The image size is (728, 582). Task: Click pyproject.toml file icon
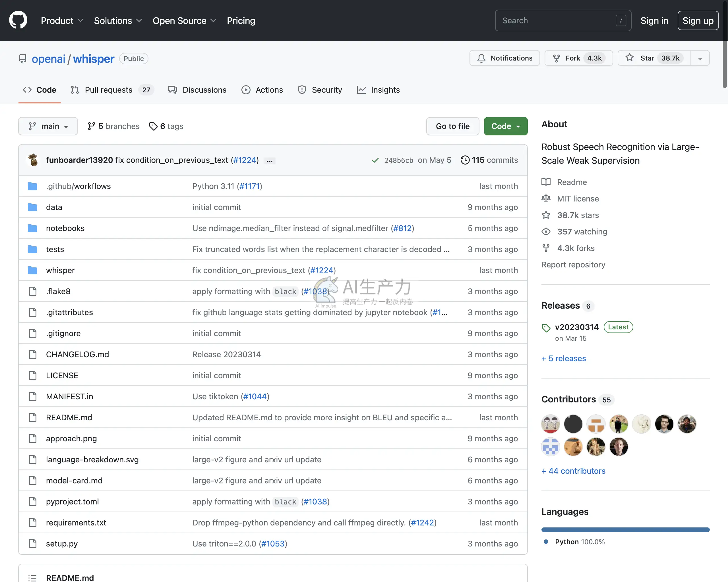pyautogui.click(x=32, y=502)
